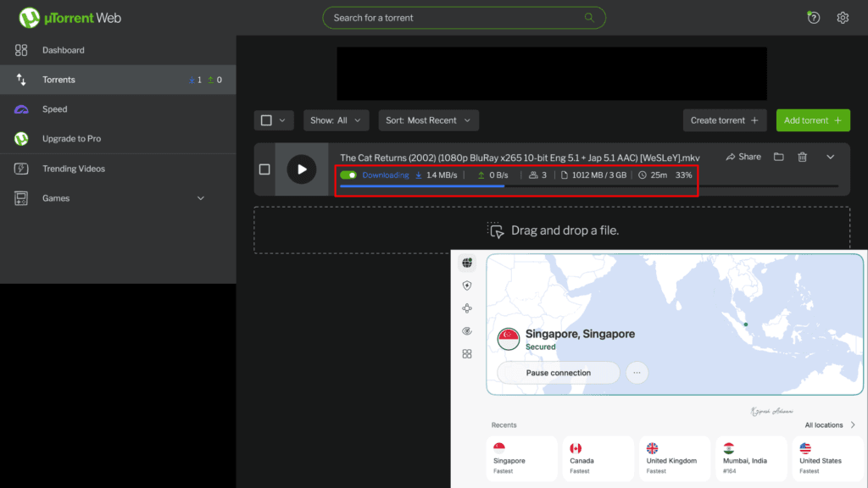The width and height of the screenshot is (868, 488).
Task: Select Canada recent location
Action: tap(598, 458)
